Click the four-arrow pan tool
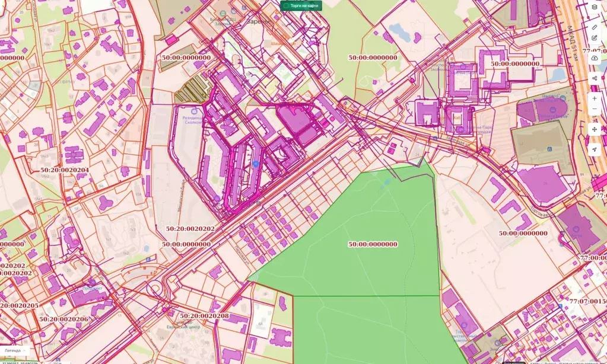The width and height of the screenshot is (607, 364). click(x=595, y=129)
